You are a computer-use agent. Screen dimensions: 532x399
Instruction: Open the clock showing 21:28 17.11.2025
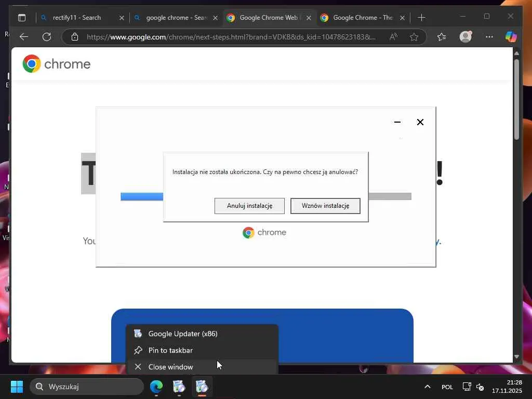[x=507, y=387]
